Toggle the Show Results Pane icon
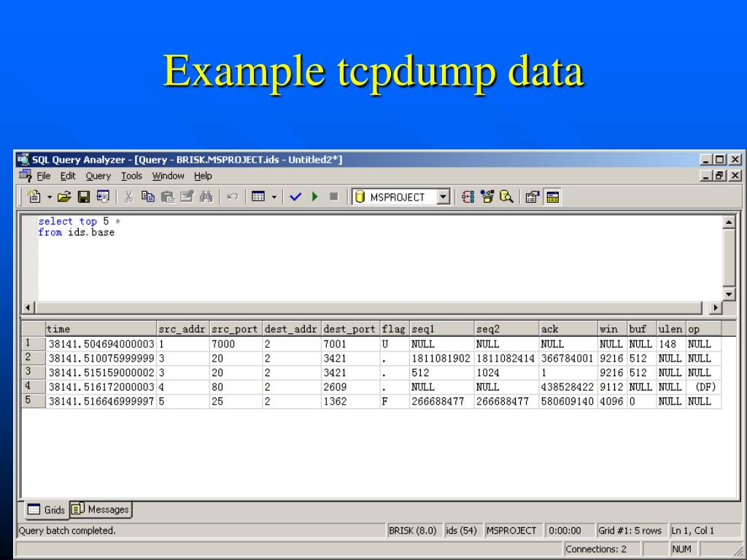 pos(553,197)
